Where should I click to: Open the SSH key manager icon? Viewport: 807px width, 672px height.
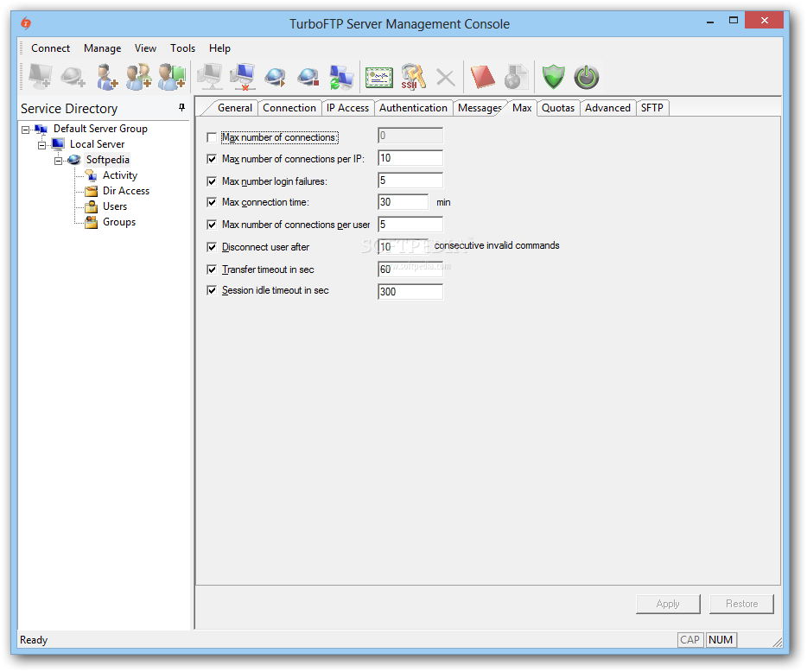tap(413, 77)
